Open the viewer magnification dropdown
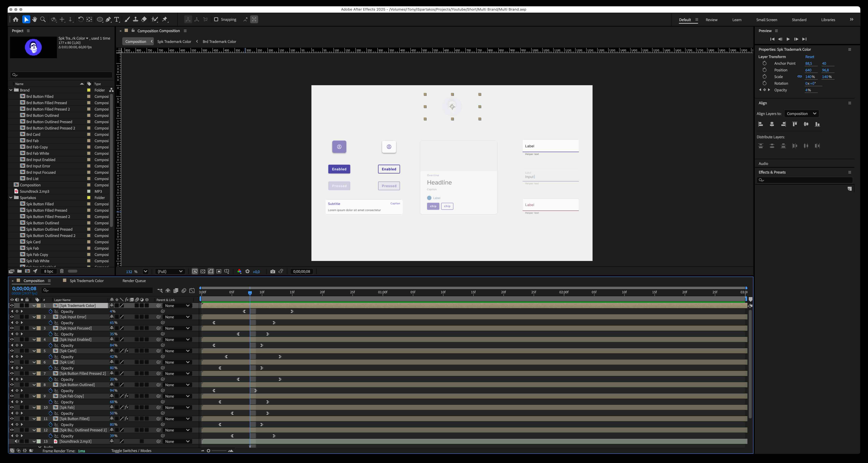868x463 pixels. pyautogui.click(x=146, y=271)
